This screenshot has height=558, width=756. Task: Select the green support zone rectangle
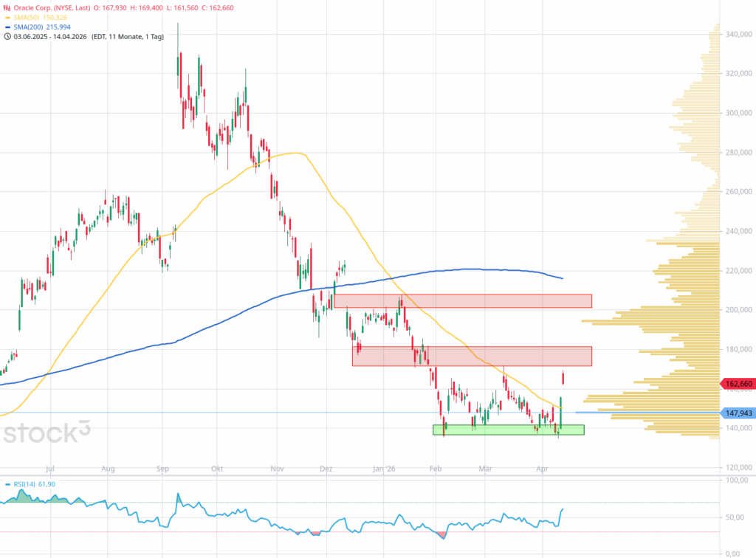click(x=508, y=430)
